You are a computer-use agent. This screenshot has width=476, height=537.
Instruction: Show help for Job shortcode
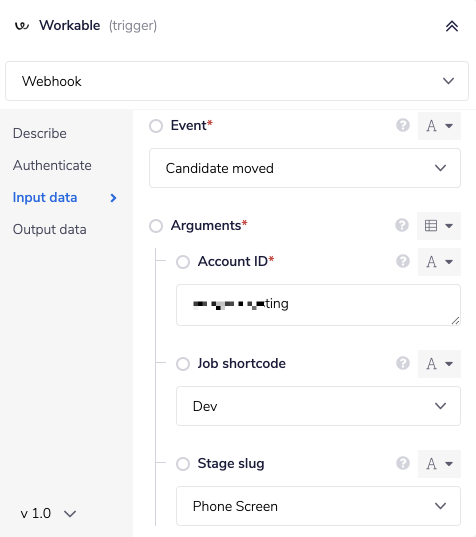pos(403,363)
